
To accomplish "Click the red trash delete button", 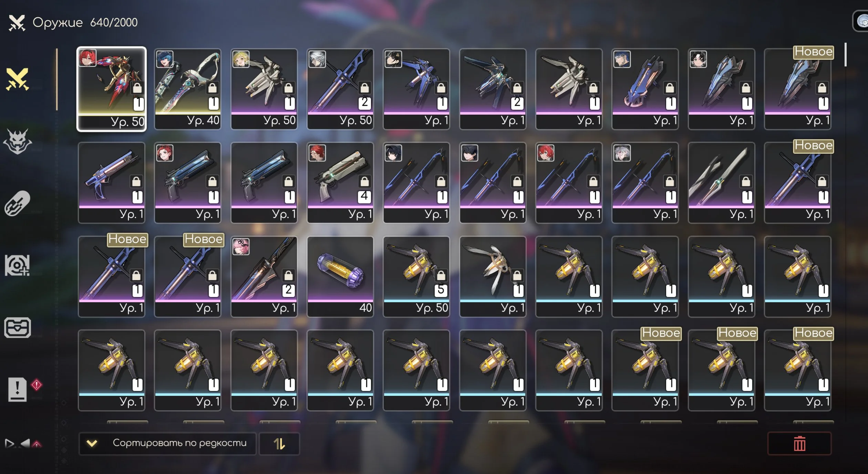I will click(799, 443).
